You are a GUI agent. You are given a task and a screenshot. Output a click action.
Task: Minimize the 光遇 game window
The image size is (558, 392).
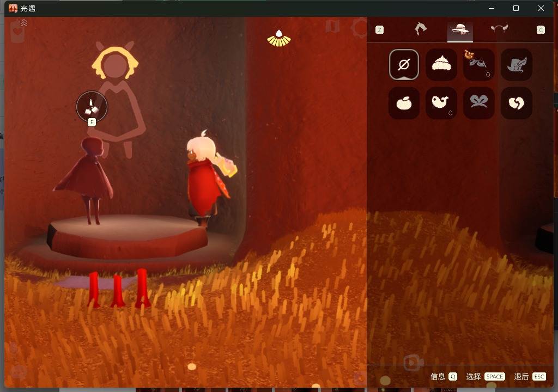(492, 8)
